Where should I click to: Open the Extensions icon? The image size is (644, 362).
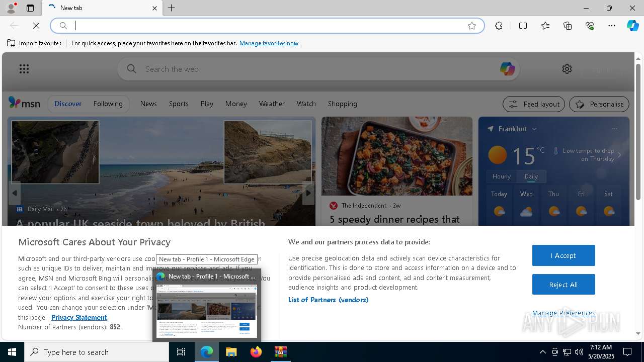pos(499,26)
